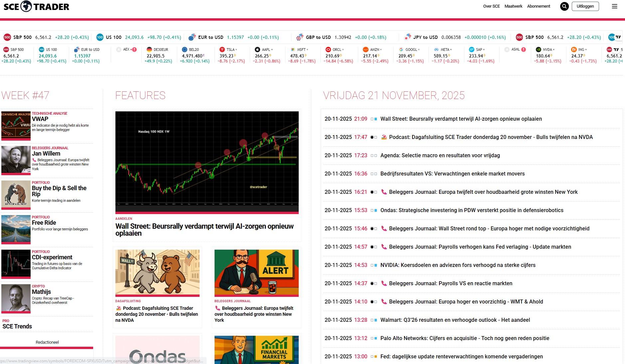Image resolution: width=625 pixels, height=364 pixels.
Task: Click the ORCL ticker logo icon
Action: [328, 50]
